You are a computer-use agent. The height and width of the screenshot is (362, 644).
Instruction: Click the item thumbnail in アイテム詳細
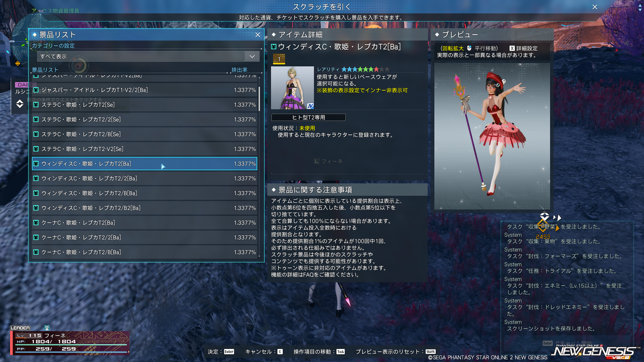[x=292, y=88]
